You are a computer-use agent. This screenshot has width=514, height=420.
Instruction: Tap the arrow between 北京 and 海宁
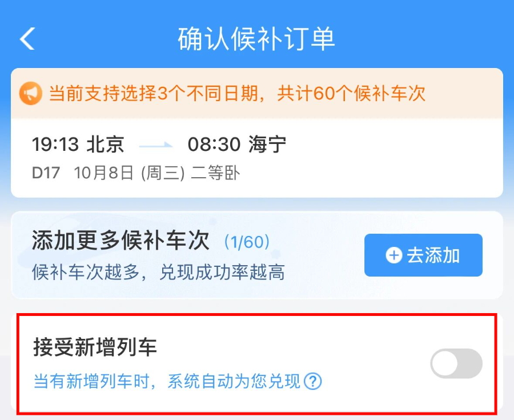(156, 146)
